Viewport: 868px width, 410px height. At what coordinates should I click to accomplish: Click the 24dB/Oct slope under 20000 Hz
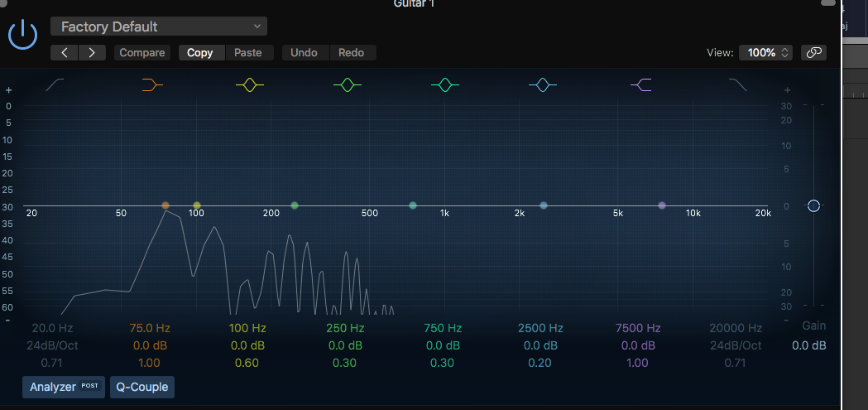736,345
